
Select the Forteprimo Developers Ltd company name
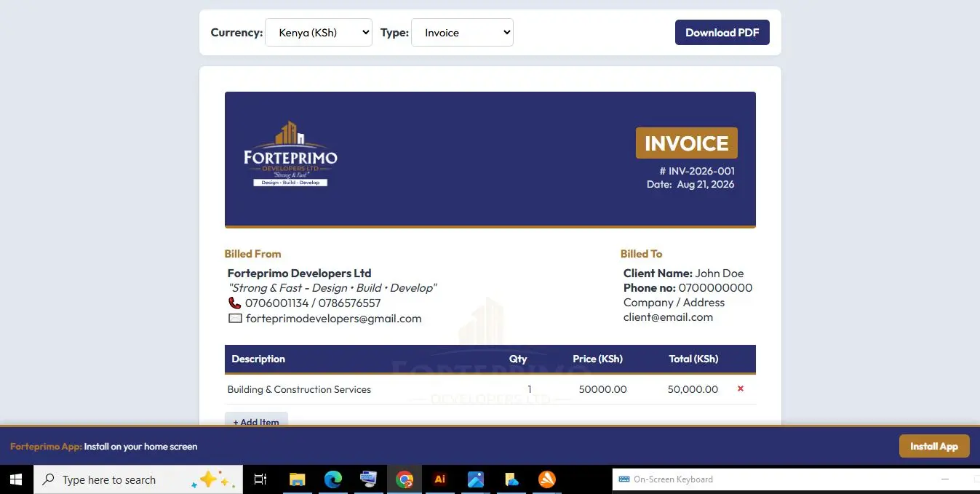299,274
